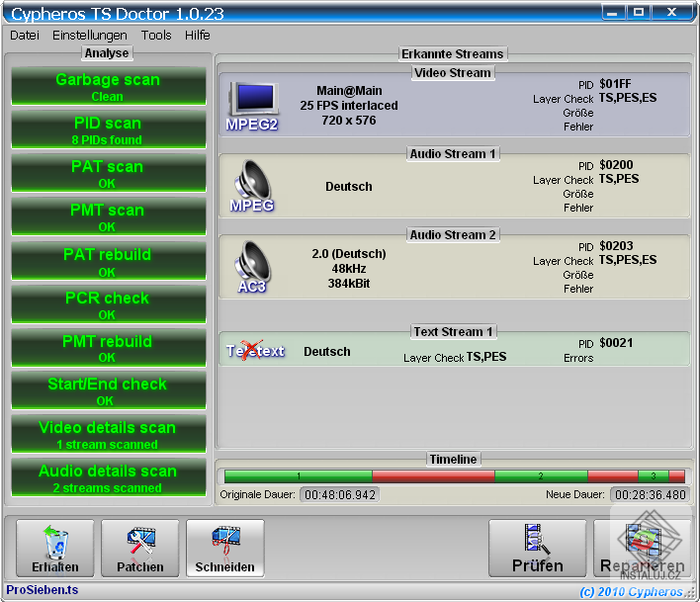
Task: Open the Einstellungen menu
Action: coord(90,35)
